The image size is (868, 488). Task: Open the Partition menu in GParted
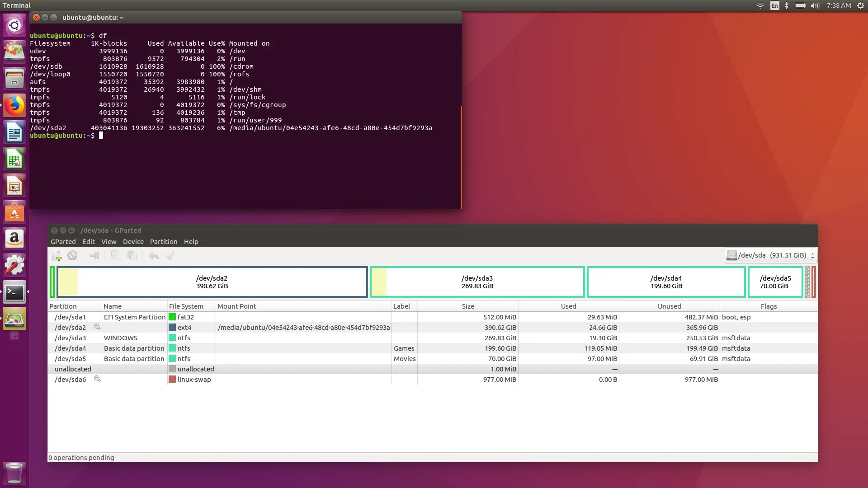(163, 242)
